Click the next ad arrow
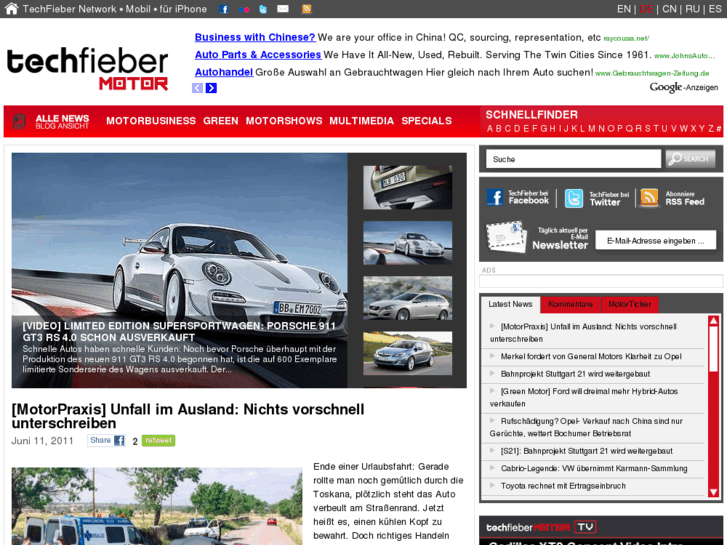This screenshot has width=727, height=545. tap(211, 88)
